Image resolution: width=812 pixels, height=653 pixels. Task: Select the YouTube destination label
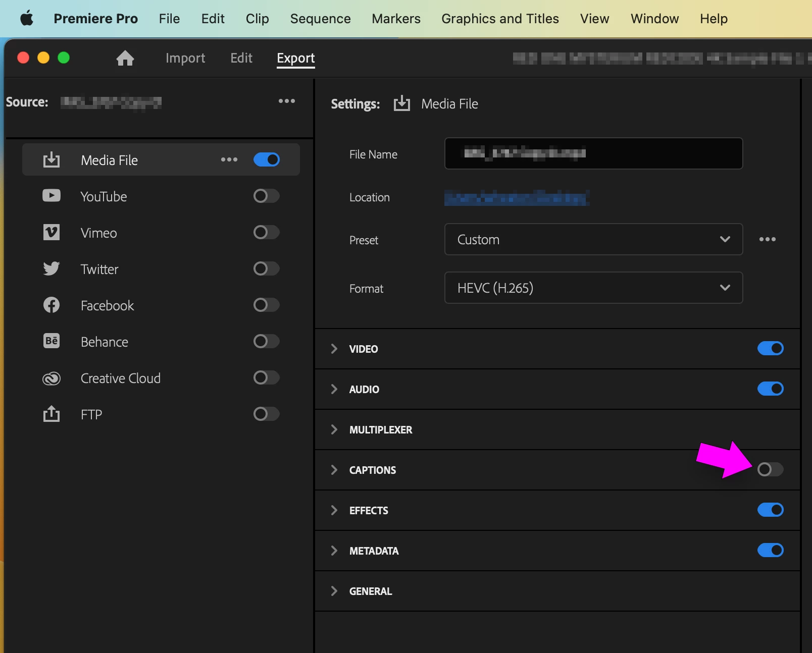point(104,196)
